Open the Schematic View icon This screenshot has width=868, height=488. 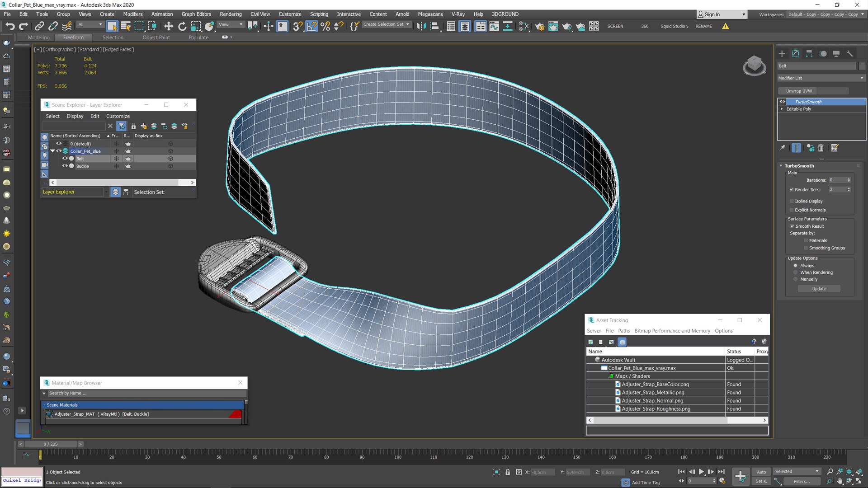(x=508, y=26)
